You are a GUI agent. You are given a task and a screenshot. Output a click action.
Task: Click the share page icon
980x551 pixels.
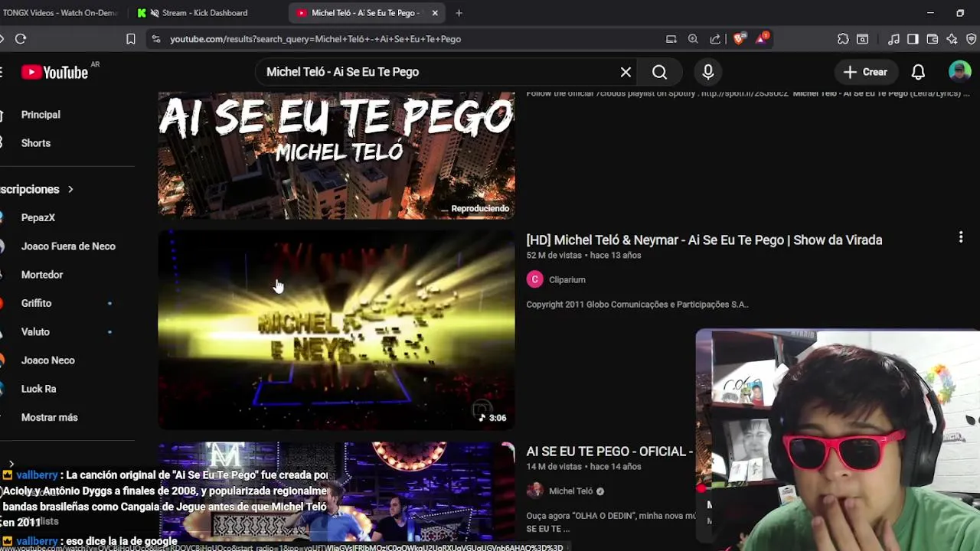(715, 39)
